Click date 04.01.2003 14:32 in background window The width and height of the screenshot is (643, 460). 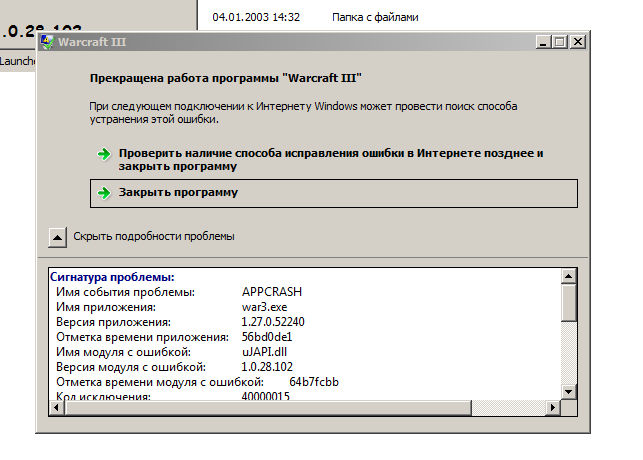pos(256,17)
